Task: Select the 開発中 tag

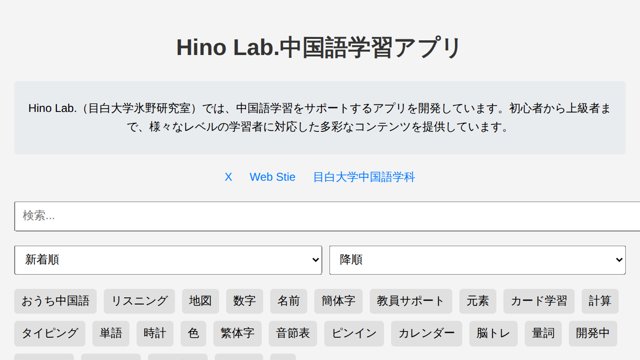Action: click(593, 333)
